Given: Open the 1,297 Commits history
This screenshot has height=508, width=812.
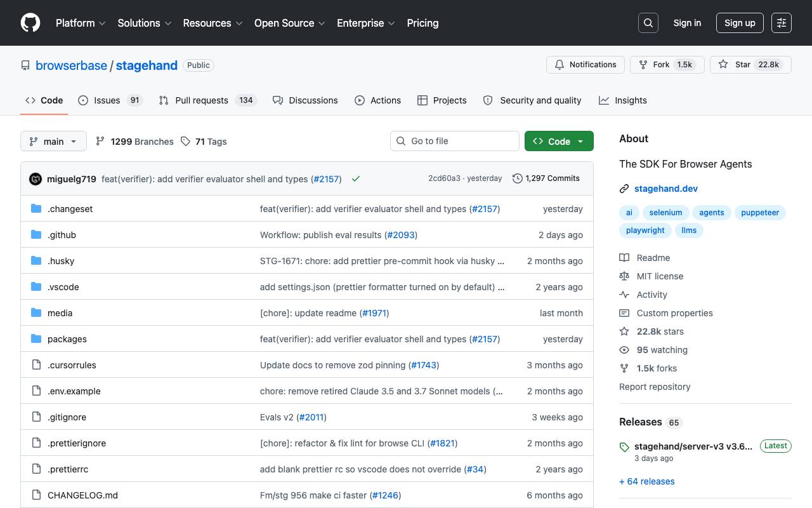Looking at the screenshot, I should [546, 178].
